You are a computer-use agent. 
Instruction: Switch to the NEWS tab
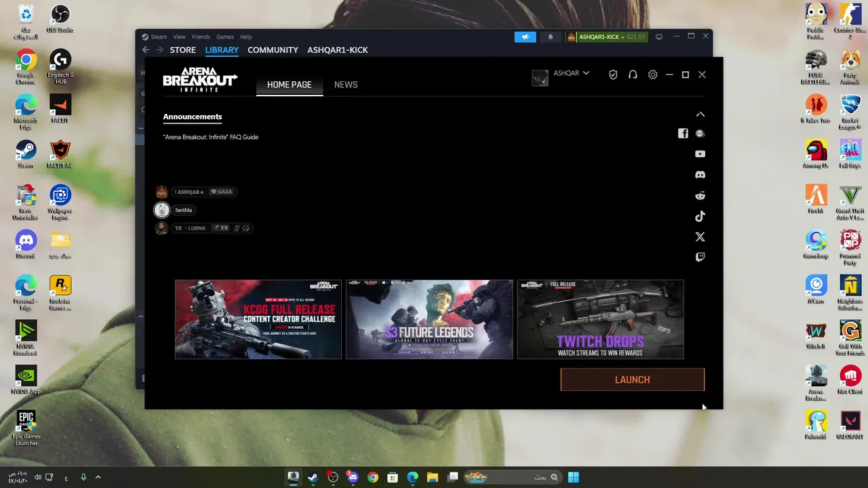tap(346, 85)
